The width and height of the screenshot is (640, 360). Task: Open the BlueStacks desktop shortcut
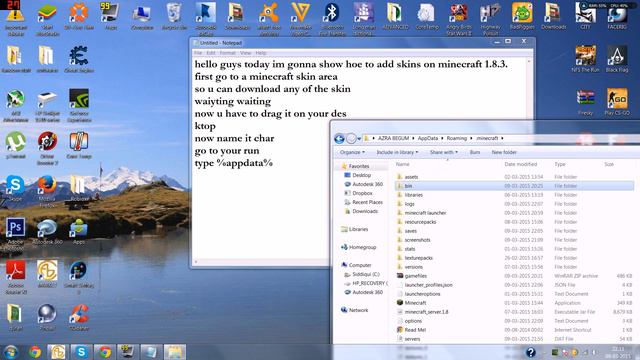47,17
